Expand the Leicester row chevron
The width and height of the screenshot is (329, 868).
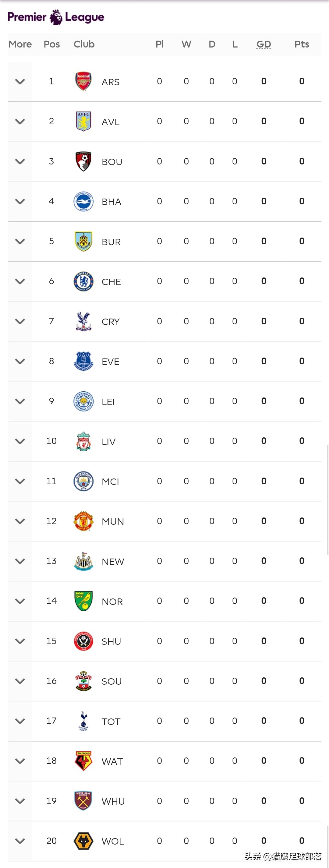point(20,401)
